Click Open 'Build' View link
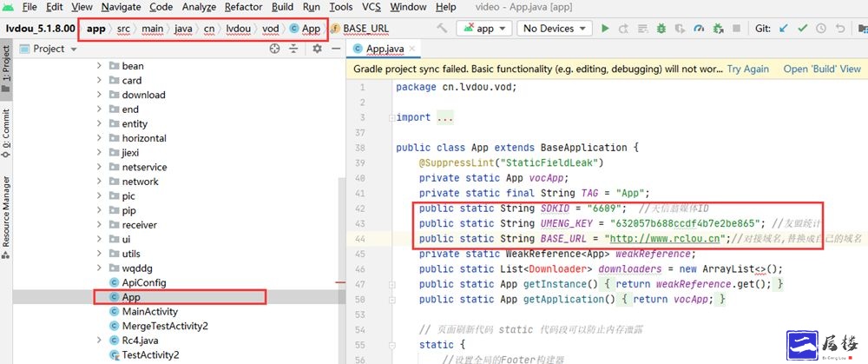 pyautogui.click(x=822, y=69)
